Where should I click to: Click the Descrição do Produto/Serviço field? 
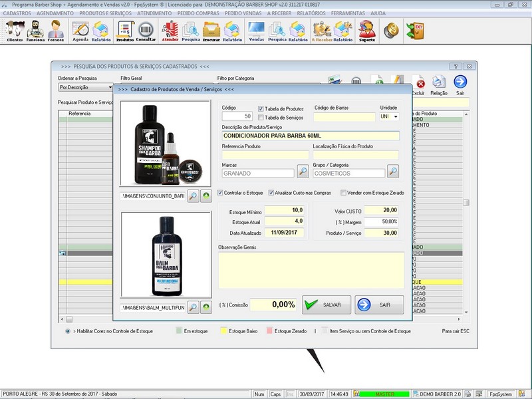tap(310, 136)
